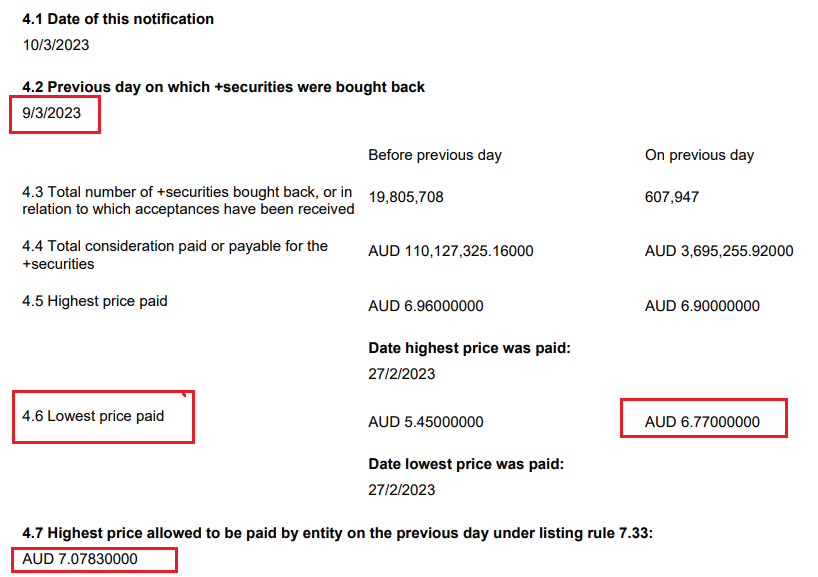Click the highlighted date 9/3/2023
818x577 pixels.
[x=52, y=113]
